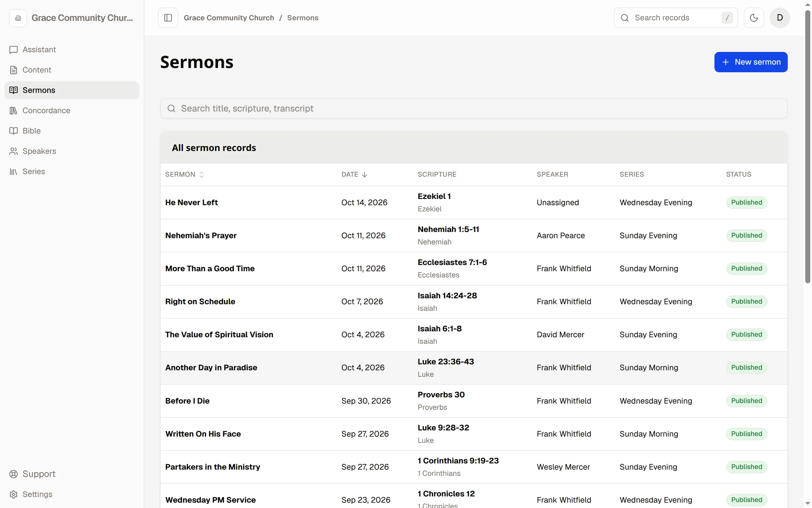Open Partakers in the Ministry
Image resolution: width=812 pixels, height=508 pixels.
212,467
